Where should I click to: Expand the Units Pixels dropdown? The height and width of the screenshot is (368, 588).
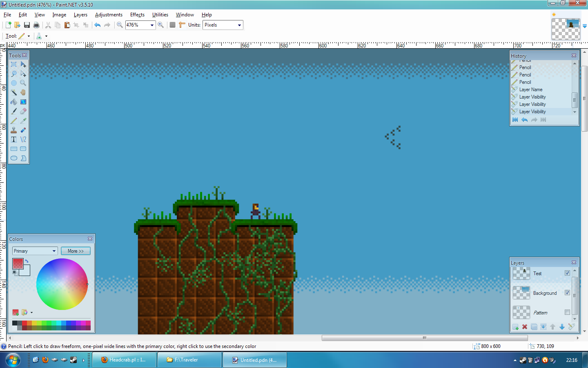click(239, 25)
